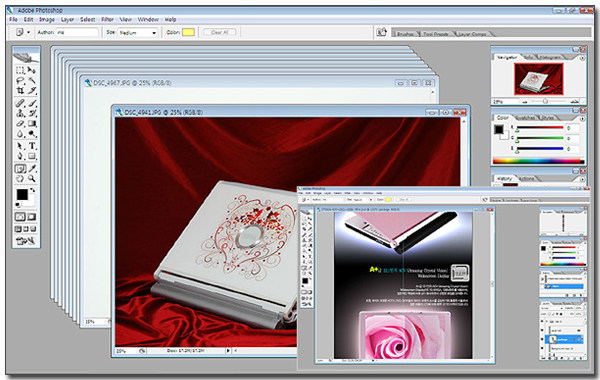Open status bar arrow in DSC_4941.JPG window
This screenshot has width=600, height=380.
228,350
